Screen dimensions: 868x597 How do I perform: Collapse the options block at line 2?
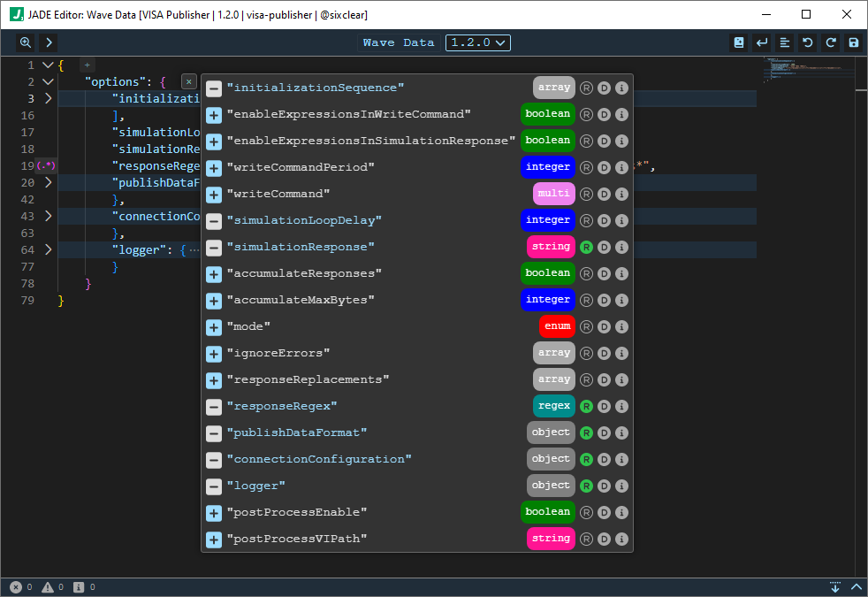click(x=48, y=82)
